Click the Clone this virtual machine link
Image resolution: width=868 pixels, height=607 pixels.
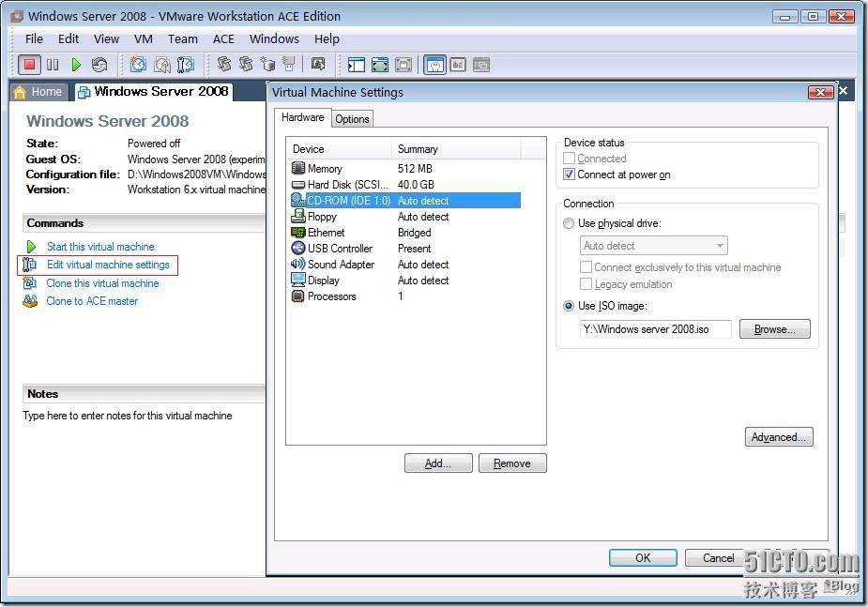[x=102, y=282]
